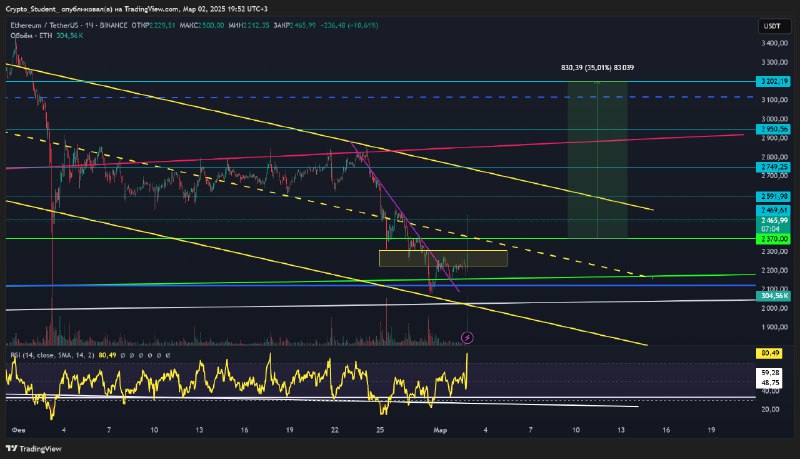The height and width of the screenshot is (459, 800).
Task: Click the 1 900,00 price axis tick
Action: point(774,327)
